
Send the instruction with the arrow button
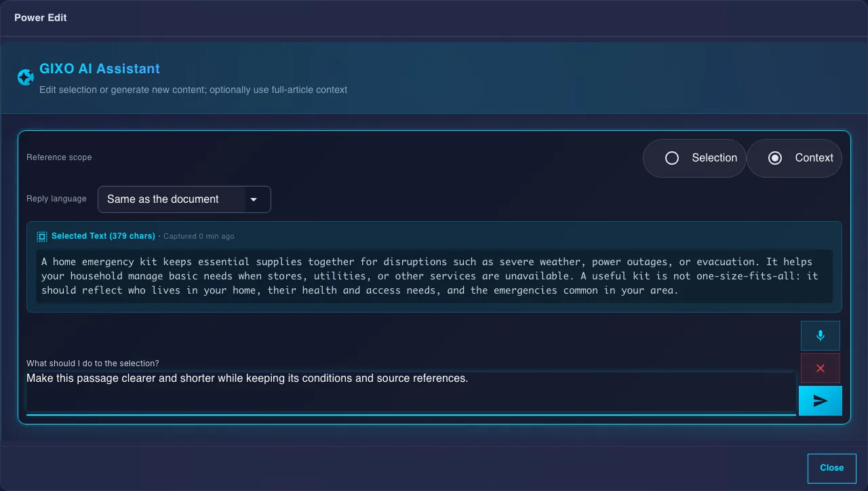click(821, 401)
